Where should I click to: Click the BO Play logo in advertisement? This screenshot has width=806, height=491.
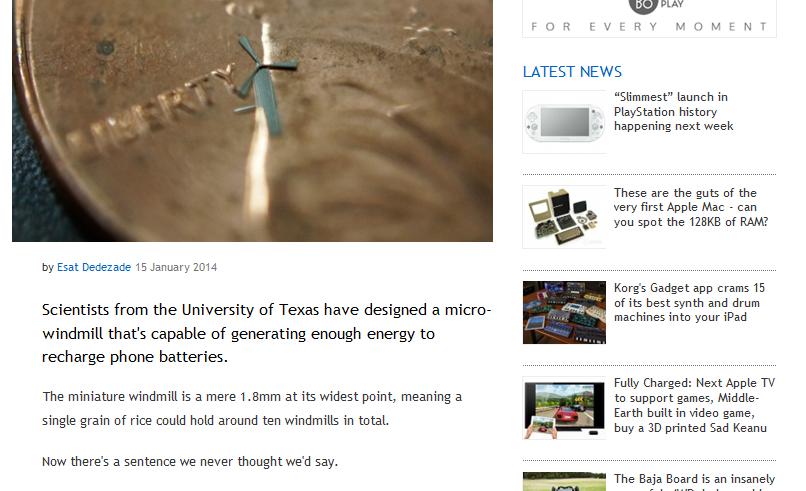pyautogui.click(x=656, y=5)
